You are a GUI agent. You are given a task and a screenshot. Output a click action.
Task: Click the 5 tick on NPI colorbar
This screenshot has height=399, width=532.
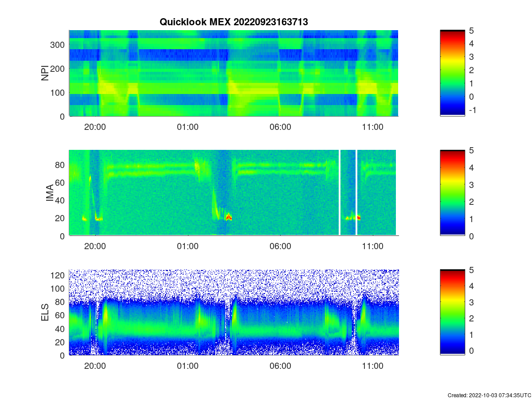pos(471,31)
